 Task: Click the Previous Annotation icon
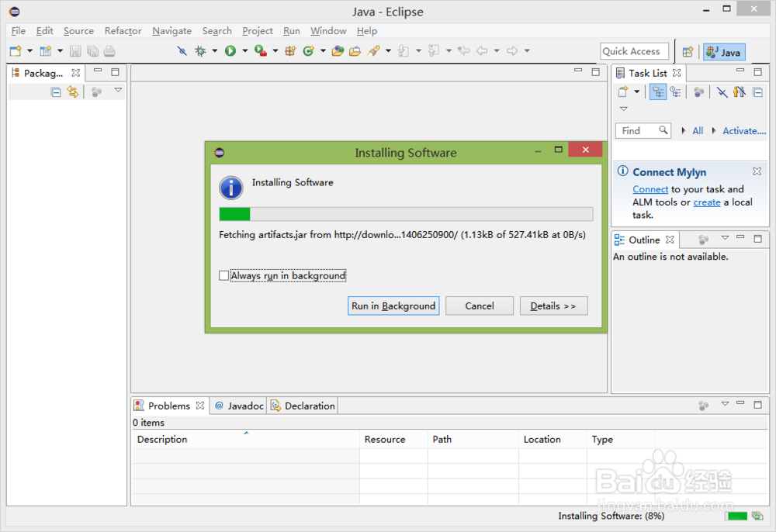434,51
